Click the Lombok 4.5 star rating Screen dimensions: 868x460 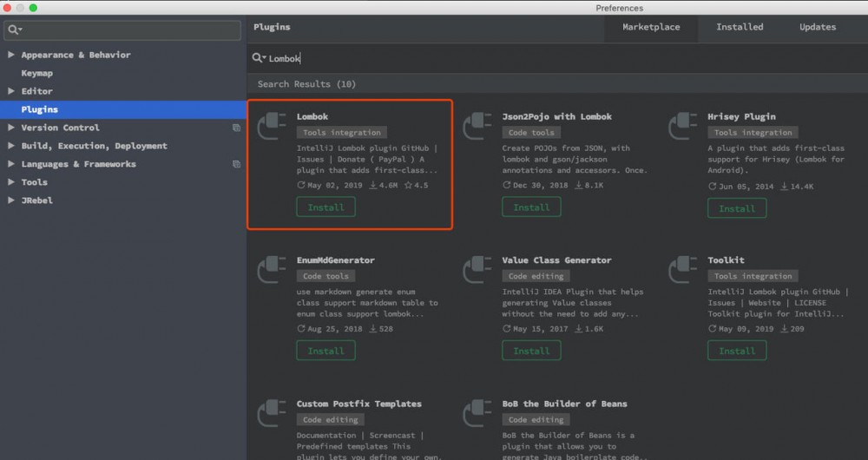tap(417, 186)
